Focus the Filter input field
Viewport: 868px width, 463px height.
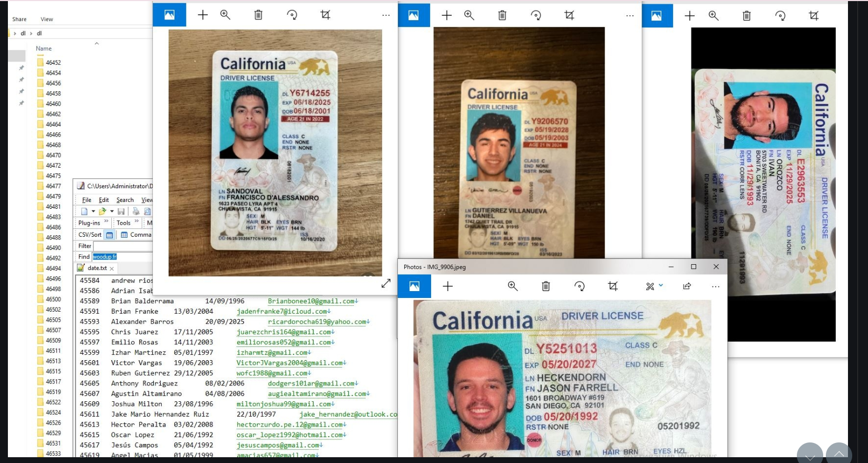point(123,246)
